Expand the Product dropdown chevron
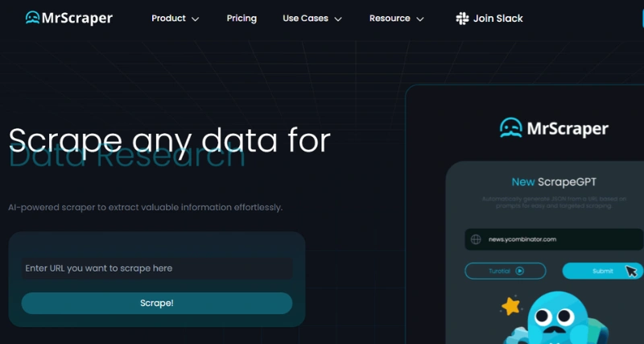This screenshot has height=344, width=644. [x=196, y=19]
